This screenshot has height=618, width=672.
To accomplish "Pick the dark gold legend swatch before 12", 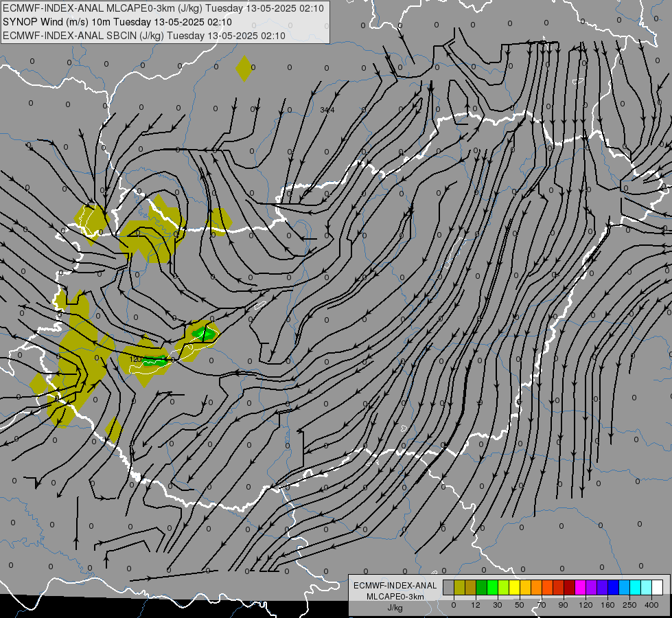I will point(471,587).
